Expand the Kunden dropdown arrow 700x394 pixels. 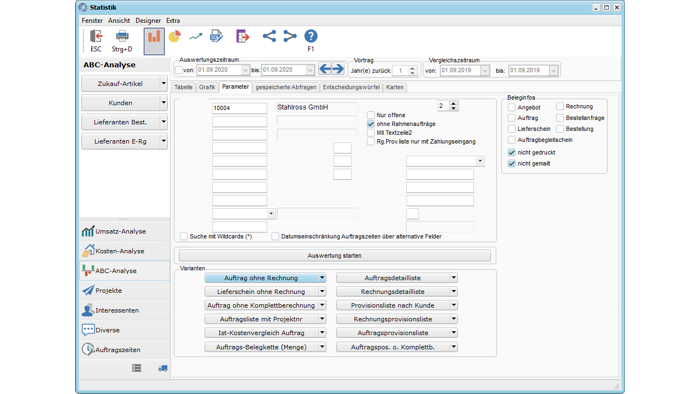coord(163,103)
